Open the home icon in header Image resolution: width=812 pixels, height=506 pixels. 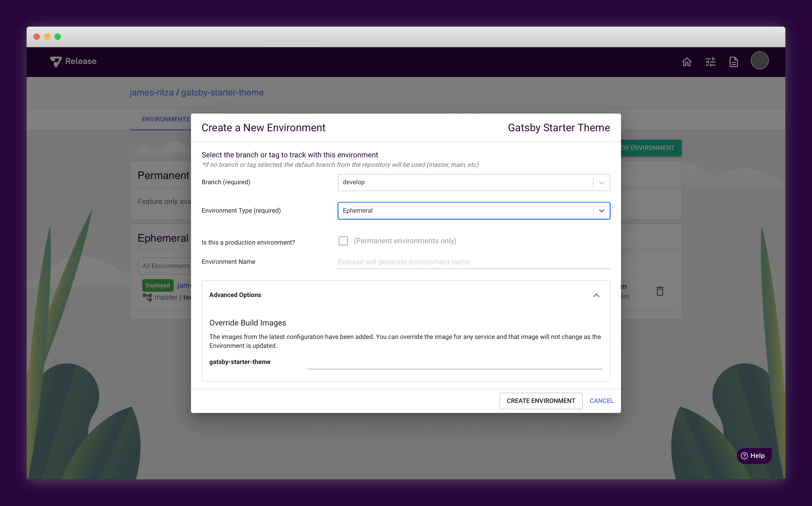click(x=687, y=62)
